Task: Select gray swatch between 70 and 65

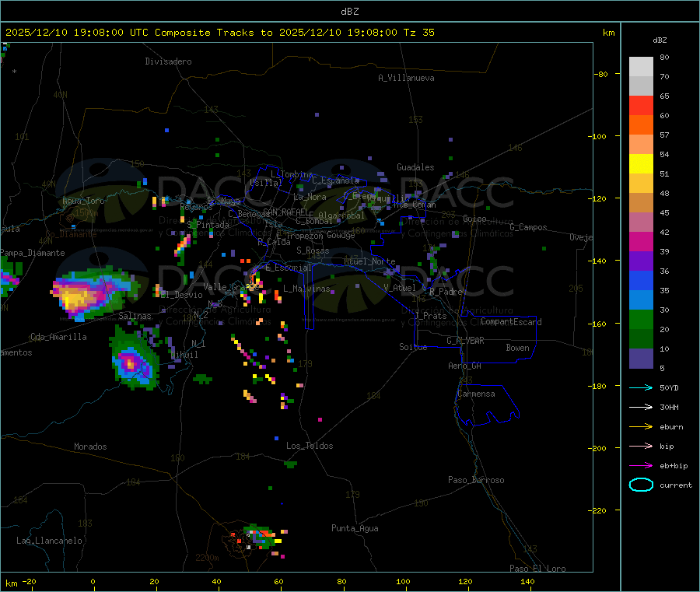Action: click(641, 86)
